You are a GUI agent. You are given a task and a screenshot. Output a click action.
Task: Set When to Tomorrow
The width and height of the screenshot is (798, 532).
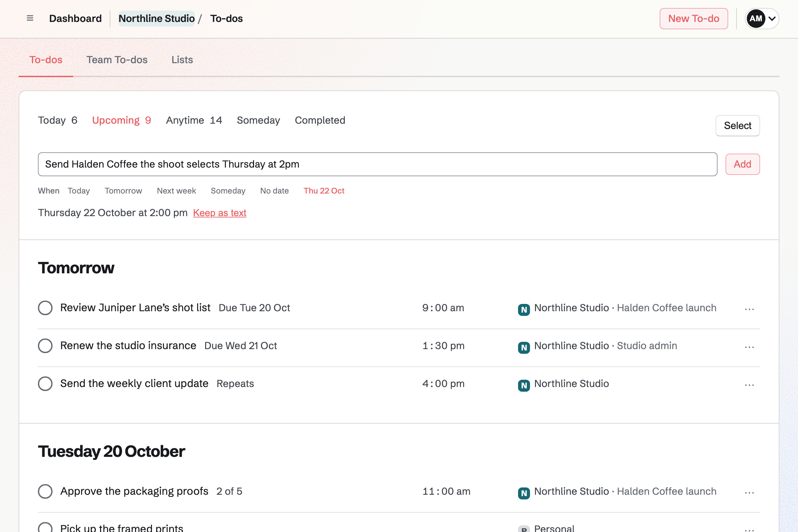(123, 191)
